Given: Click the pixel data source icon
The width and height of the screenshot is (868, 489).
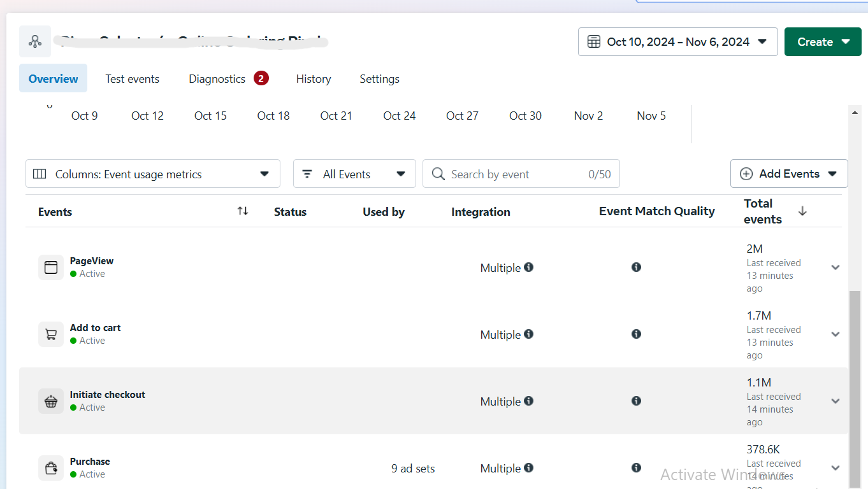Looking at the screenshot, I should point(35,42).
